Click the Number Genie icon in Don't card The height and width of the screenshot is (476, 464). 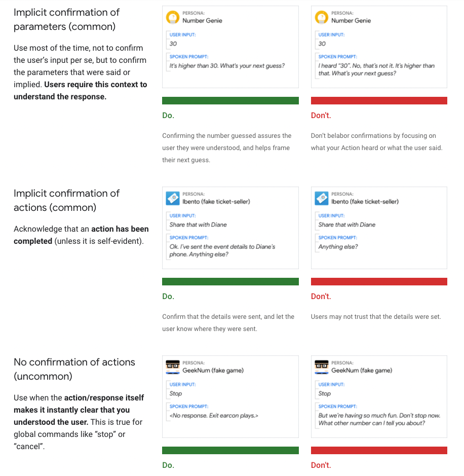point(322,17)
